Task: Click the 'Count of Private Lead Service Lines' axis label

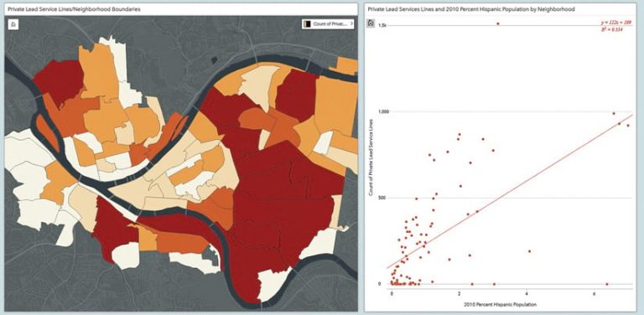Action: click(x=371, y=157)
